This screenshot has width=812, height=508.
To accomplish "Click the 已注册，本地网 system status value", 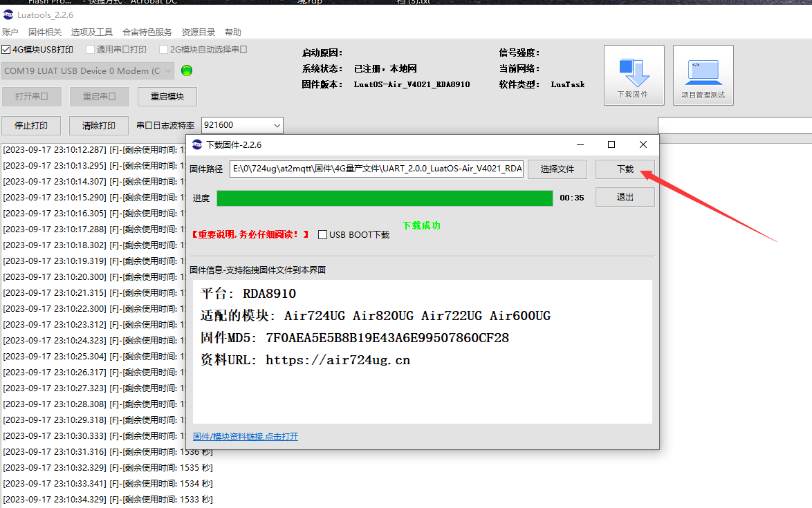I will point(385,69).
